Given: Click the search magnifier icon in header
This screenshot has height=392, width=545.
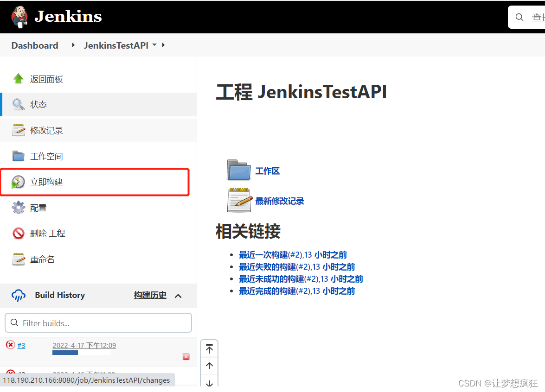Looking at the screenshot, I should coord(519,17).
